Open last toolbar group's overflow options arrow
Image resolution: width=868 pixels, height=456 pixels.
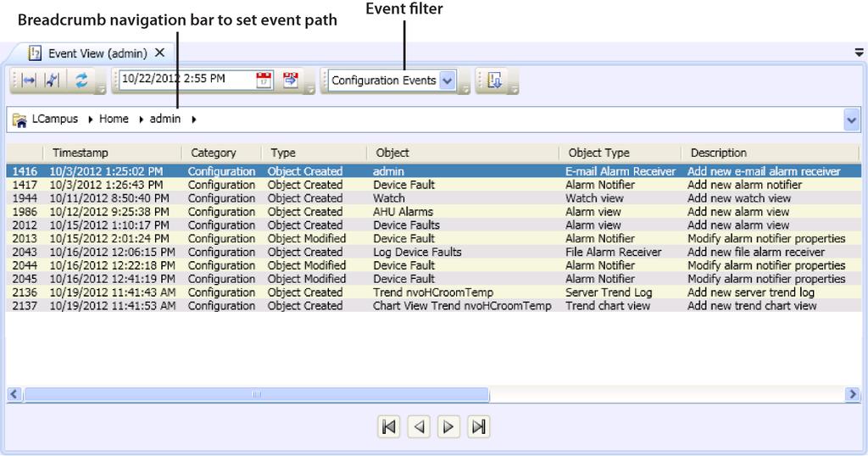[515, 88]
